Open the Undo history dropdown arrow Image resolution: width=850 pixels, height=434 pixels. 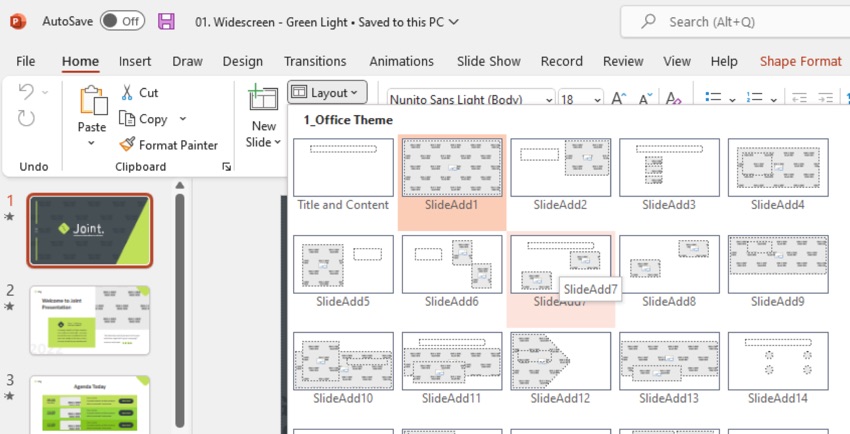pyautogui.click(x=45, y=93)
